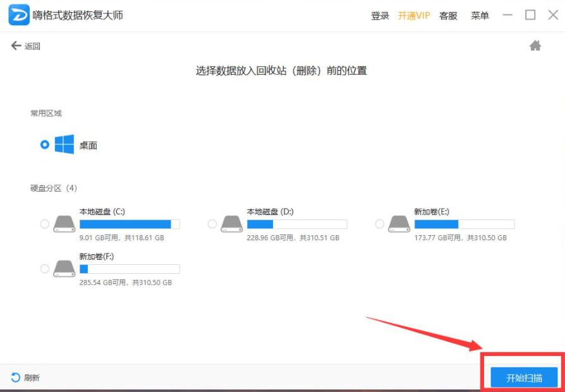Click the back arrow icon
The width and height of the screenshot is (565, 392).
[x=16, y=46]
